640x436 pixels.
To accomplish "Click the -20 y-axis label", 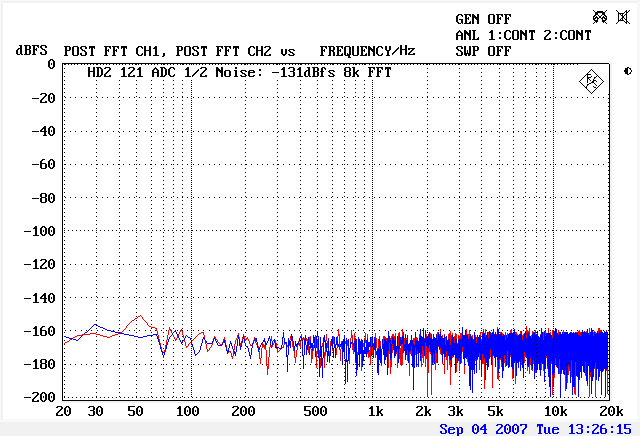I will pyautogui.click(x=43, y=98).
